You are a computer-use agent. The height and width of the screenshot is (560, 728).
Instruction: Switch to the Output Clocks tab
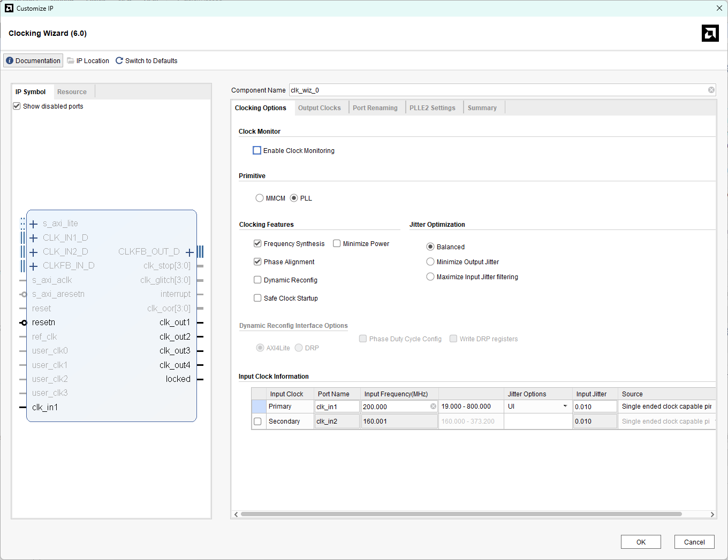click(x=319, y=108)
